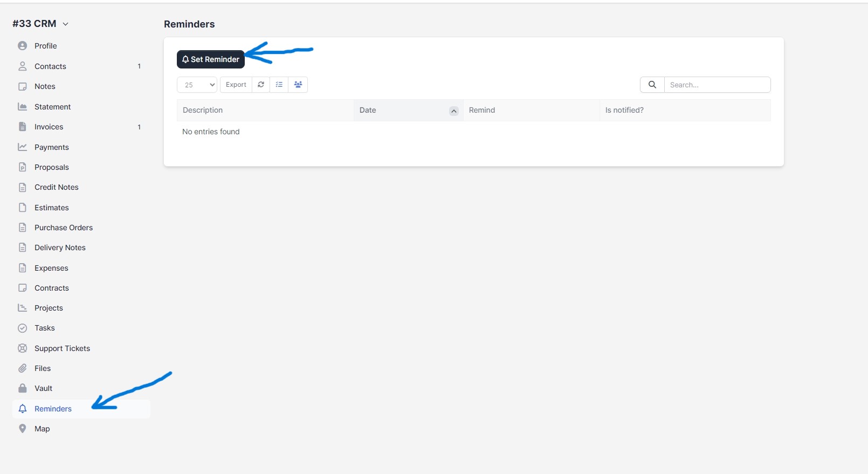Select Purchase Orders from the sidebar

[x=64, y=228]
